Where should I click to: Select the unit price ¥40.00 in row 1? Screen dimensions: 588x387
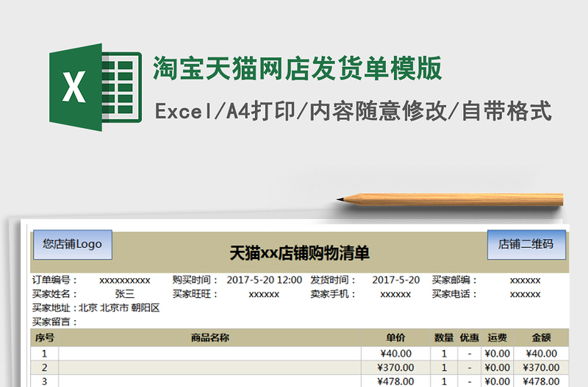395,354
